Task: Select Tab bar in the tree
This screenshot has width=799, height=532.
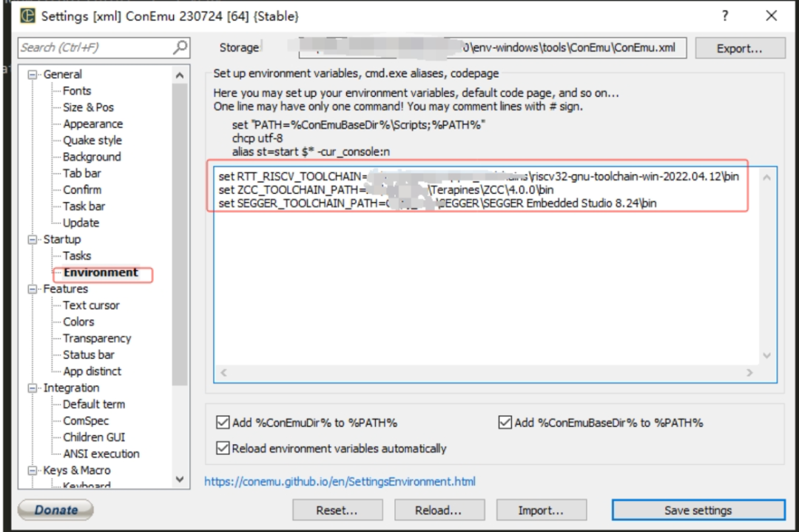Action: (82, 173)
